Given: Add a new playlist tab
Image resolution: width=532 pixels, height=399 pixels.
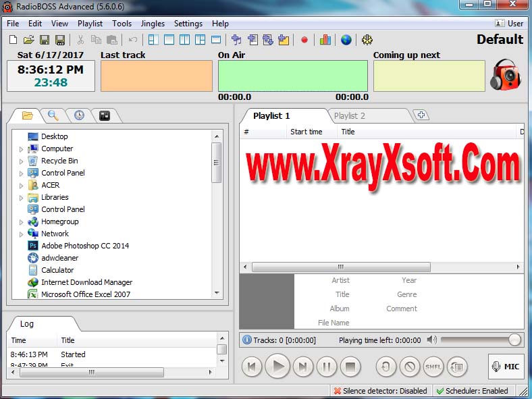Looking at the screenshot, I should 421,115.
